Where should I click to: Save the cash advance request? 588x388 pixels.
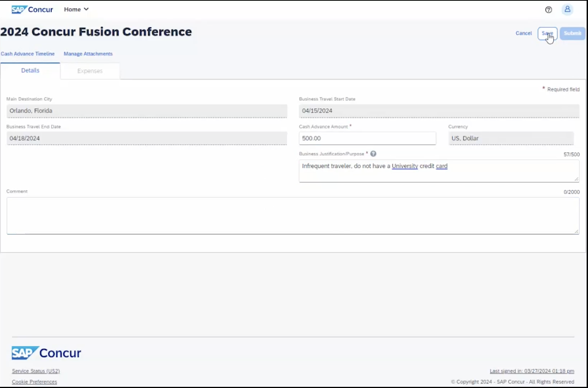click(547, 33)
